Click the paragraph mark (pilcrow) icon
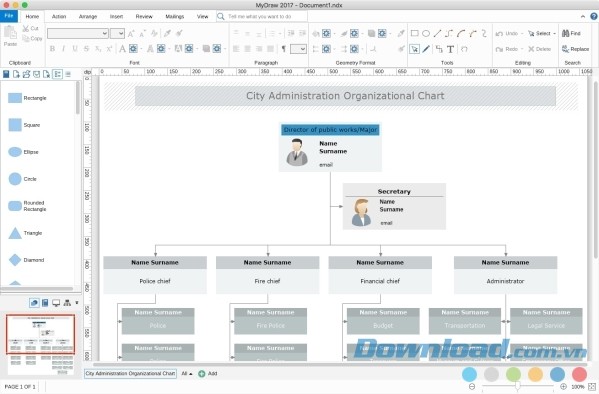Image resolution: width=599 pixels, height=394 pixels. [x=283, y=49]
